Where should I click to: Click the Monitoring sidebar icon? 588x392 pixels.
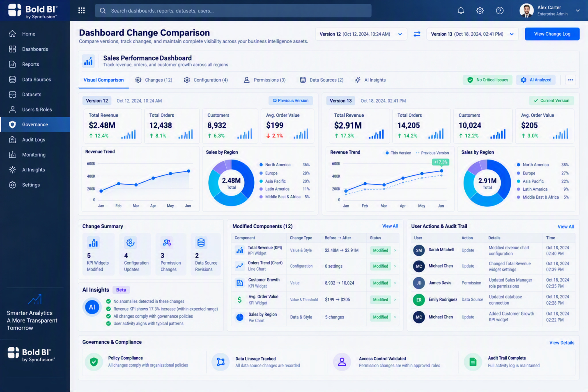point(12,155)
